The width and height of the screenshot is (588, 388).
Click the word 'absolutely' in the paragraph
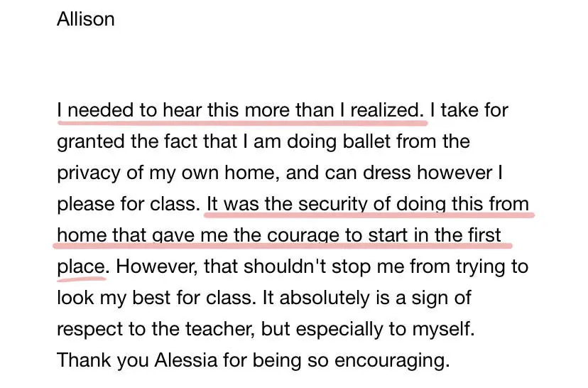(x=325, y=298)
